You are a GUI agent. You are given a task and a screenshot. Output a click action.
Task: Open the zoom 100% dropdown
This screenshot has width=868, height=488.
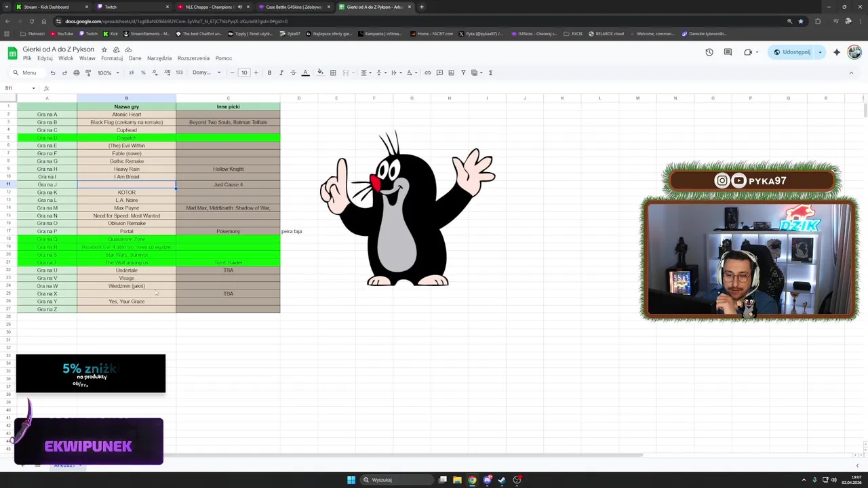(108, 73)
